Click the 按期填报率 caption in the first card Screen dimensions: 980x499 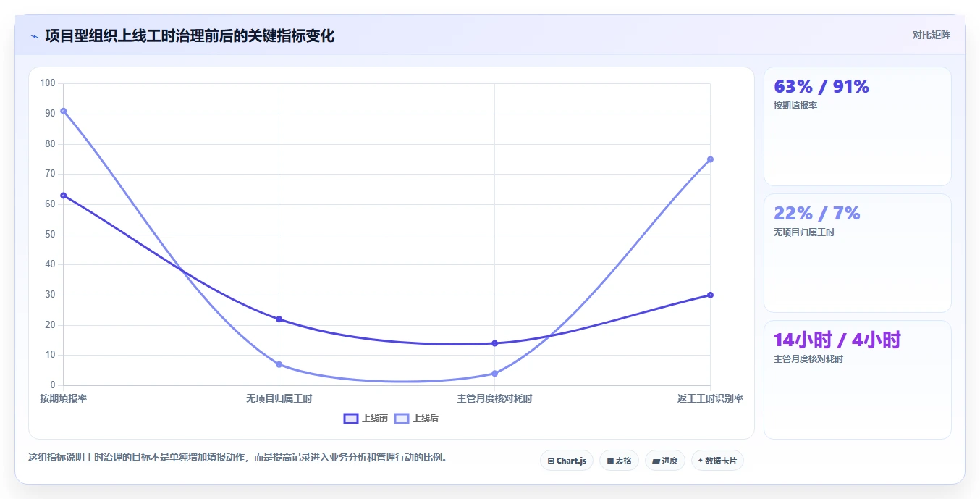(x=795, y=106)
